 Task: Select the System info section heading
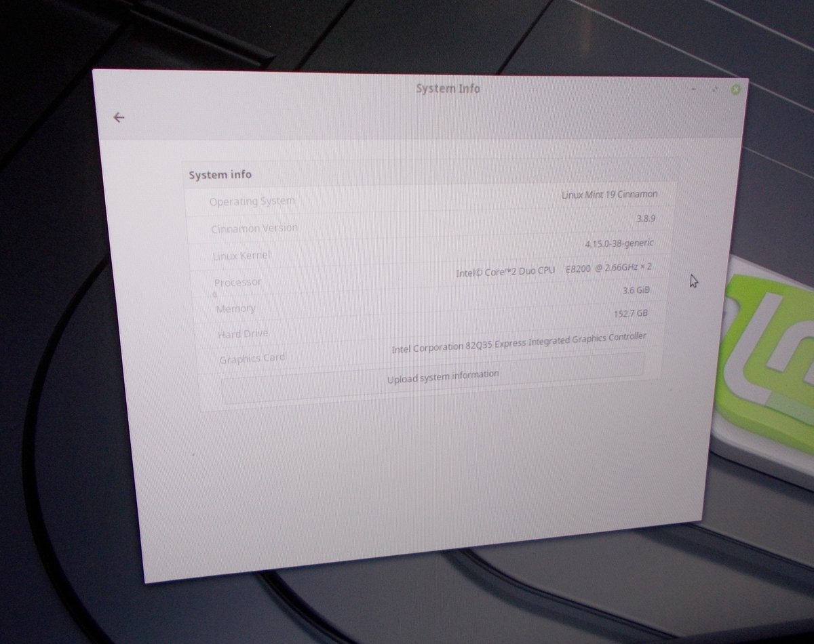click(220, 175)
